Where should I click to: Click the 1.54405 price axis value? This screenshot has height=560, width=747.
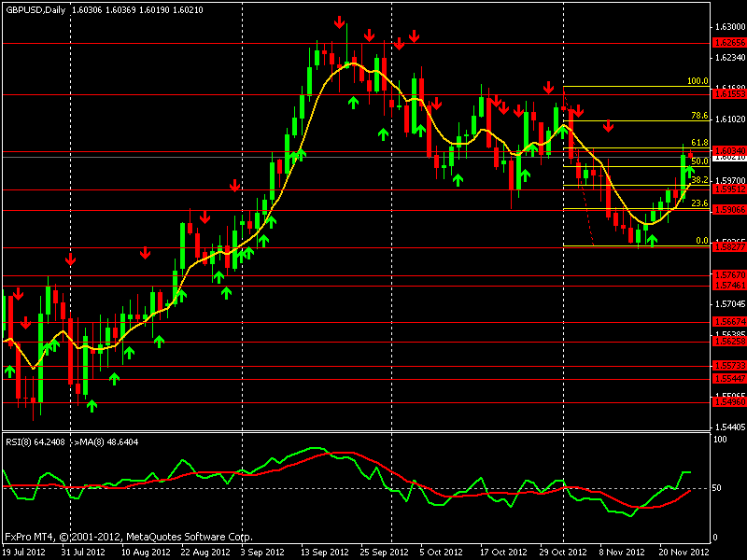(x=730, y=427)
